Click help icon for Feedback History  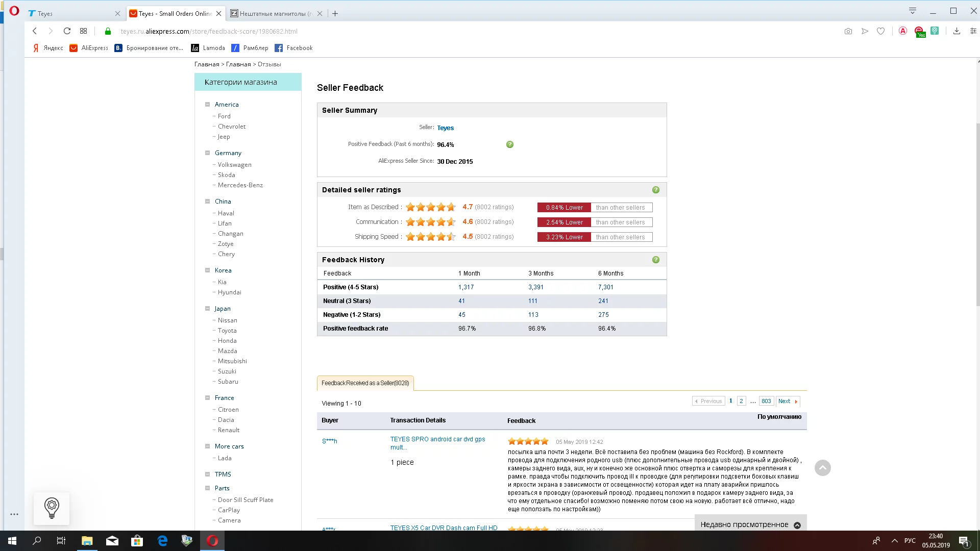coord(656,260)
